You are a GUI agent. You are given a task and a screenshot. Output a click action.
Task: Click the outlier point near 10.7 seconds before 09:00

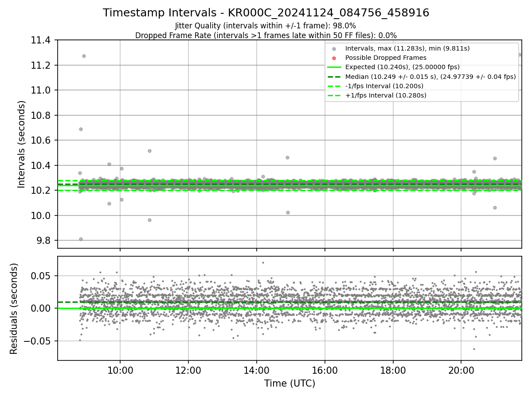[81, 129]
